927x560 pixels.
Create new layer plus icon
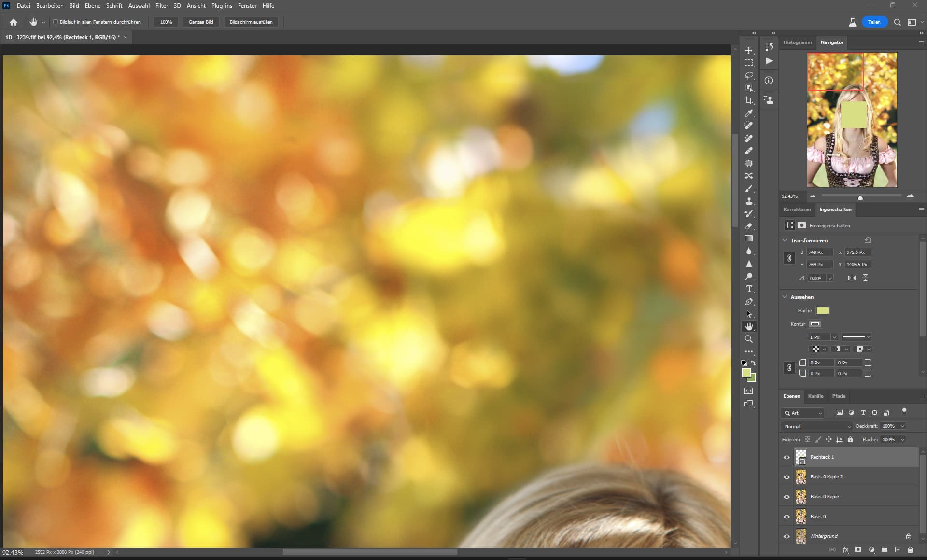898,550
